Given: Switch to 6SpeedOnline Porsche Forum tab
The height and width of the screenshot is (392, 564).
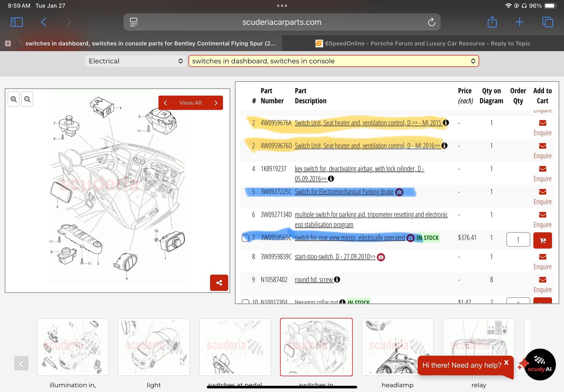Looking at the screenshot, I should click(423, 43).
